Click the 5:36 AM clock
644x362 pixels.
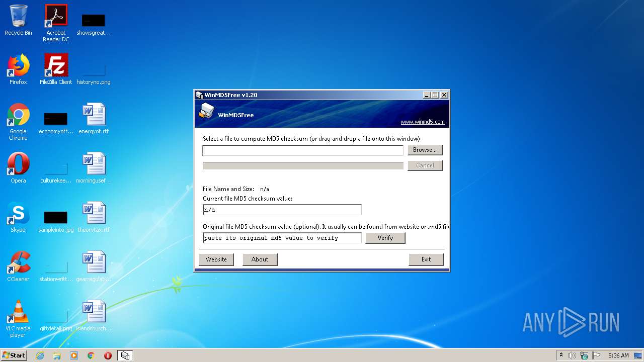[x=618, y=355]
